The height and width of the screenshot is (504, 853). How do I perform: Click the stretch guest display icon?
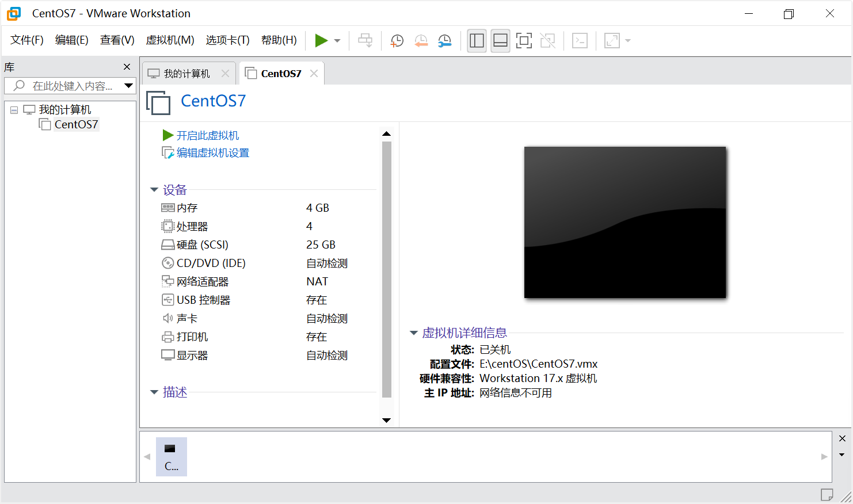pos(612,40)
